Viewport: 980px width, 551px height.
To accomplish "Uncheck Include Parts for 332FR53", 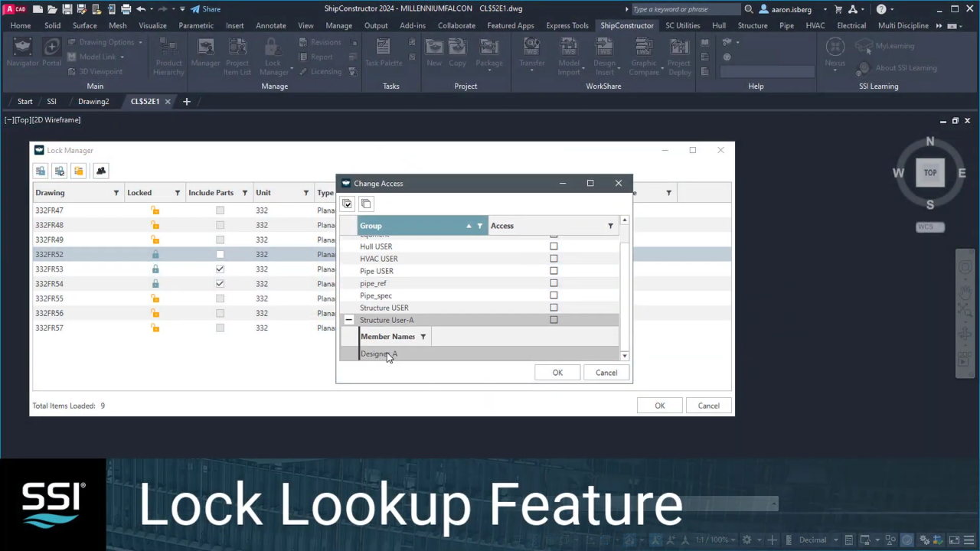I will (x=220, y=269).
